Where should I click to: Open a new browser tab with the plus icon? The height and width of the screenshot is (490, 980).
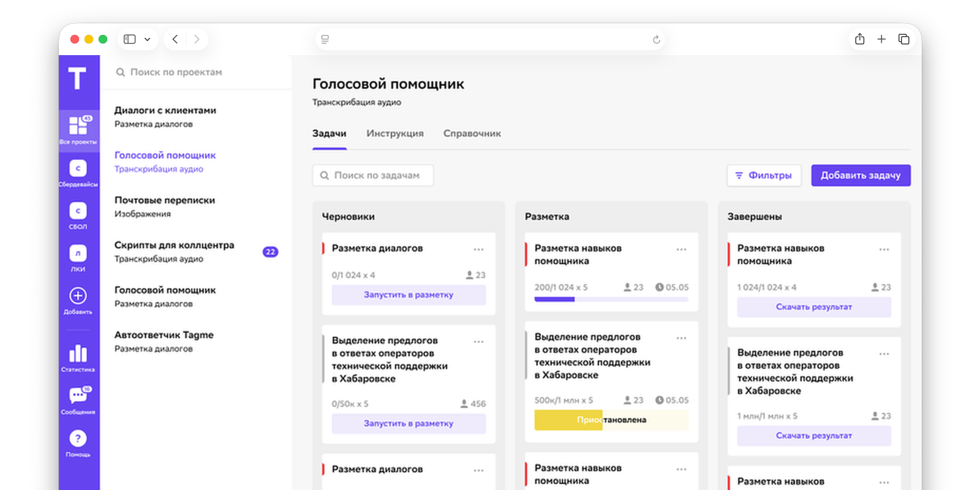coord(881,39)
